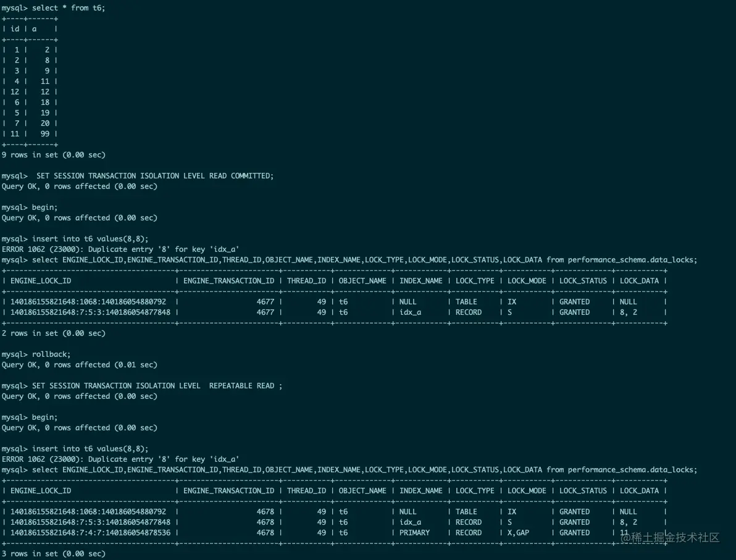
Task: Click '8, 2' lock data for transaction 4677
Action: coord(629,312)
